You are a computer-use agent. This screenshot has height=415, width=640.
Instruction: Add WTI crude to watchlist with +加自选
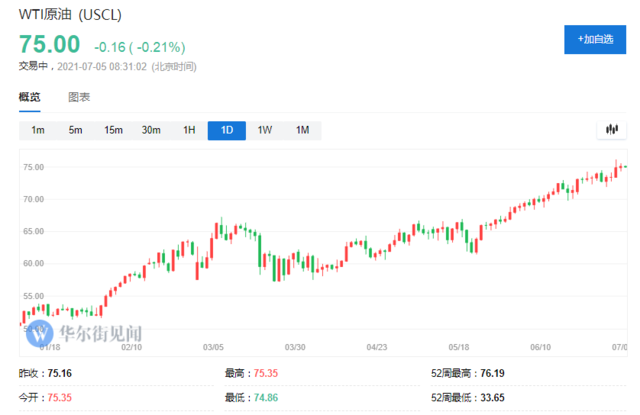(x=595, y=39)
